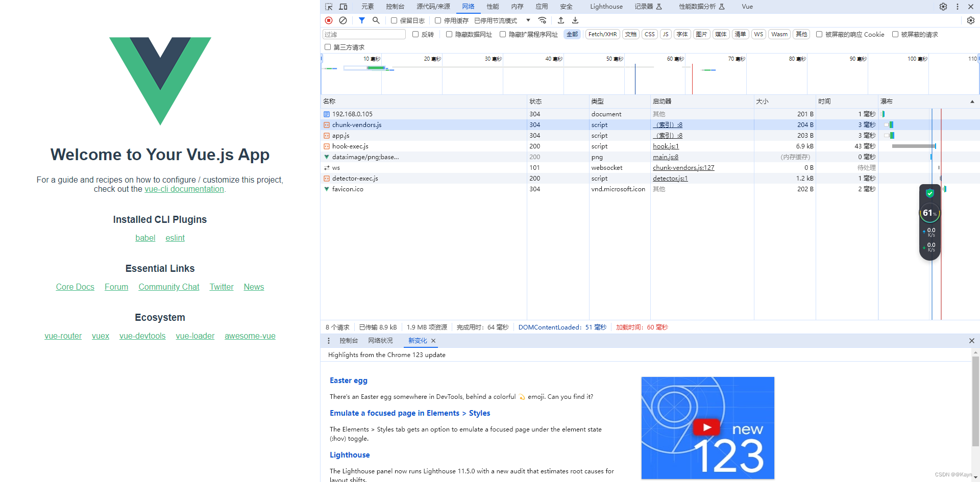Image resolution: width=980 pixels, height=482 pixels.
Task: Click script icon beside hook-exec.js
Action: 327,146
